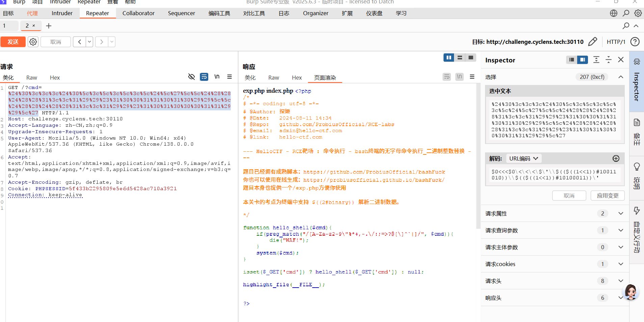Edit target with the pencil icon

(592, 42)
